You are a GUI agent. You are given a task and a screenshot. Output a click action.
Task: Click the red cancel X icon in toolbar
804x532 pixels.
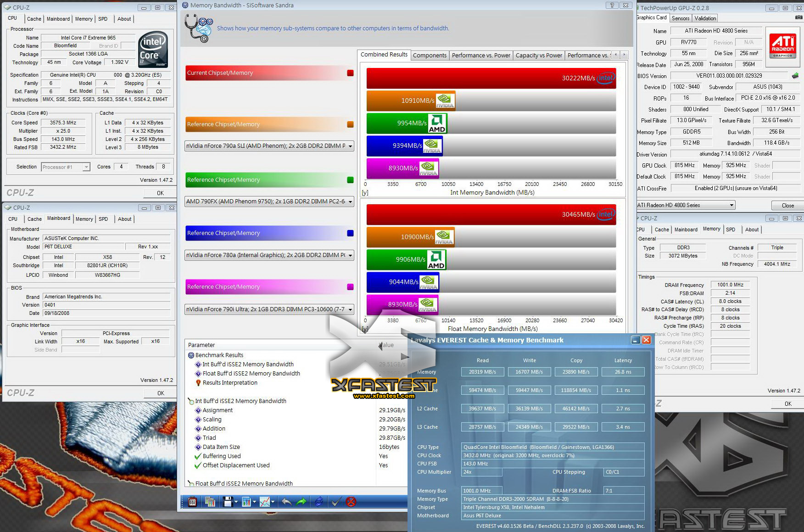tap(351, 502)
